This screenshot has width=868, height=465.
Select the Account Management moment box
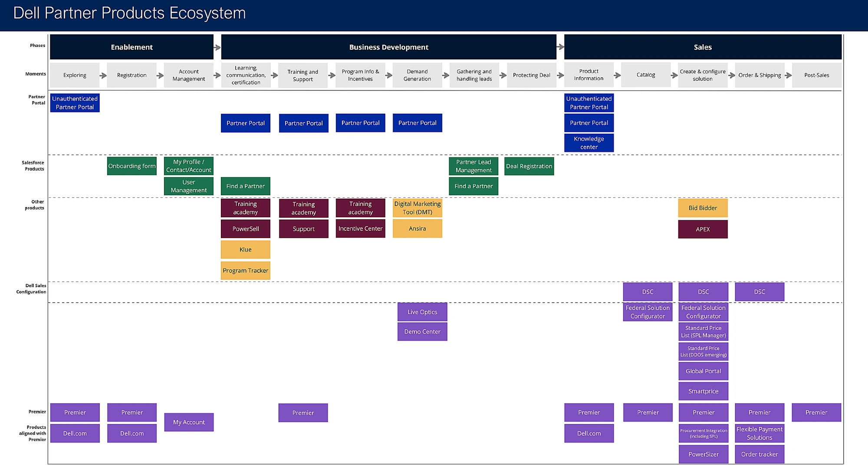pyautogui.click(x=189, y=75)
